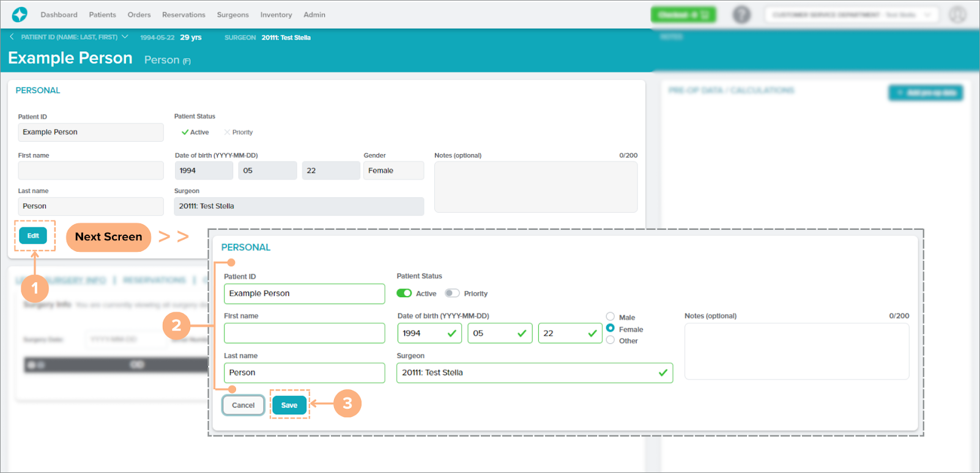980x473 pixels.
Task: Open the user profile avatar icon
Action: (957, 15)
